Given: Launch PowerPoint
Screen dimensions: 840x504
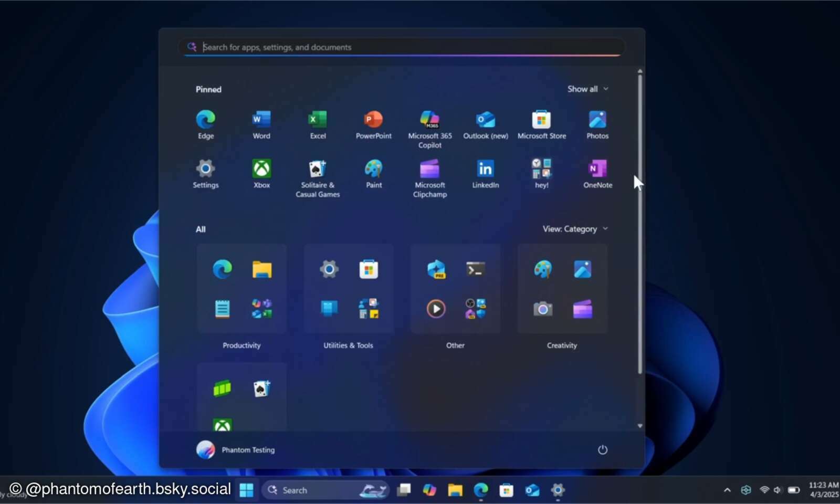Looking at the screenshot, I should [x=373, y=120].
